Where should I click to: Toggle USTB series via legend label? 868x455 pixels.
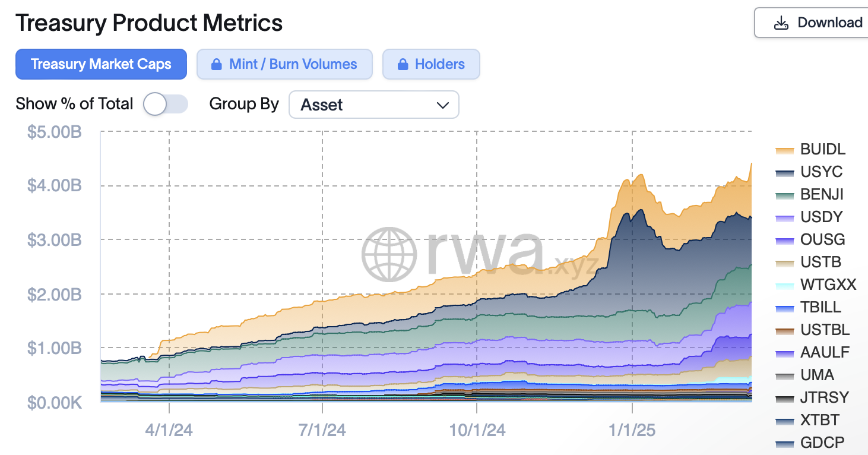(821, 262)
